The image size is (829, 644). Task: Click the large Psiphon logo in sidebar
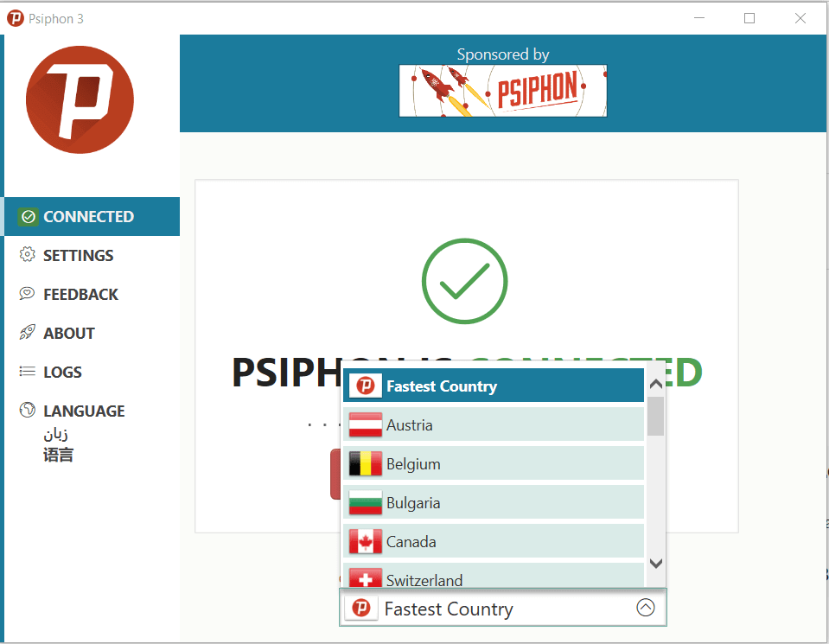pos(80,100)
